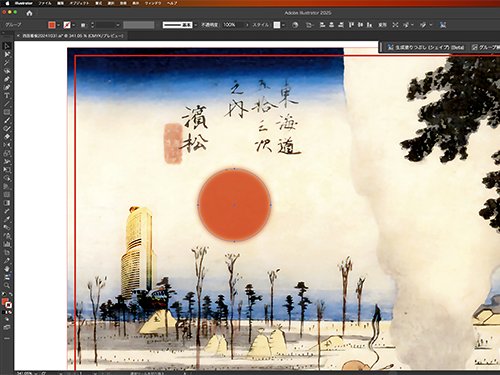The width and height of the screenshot is (500, 375).
Task: Select the Magic Wand tool
Action: click(x=7, y=63)
